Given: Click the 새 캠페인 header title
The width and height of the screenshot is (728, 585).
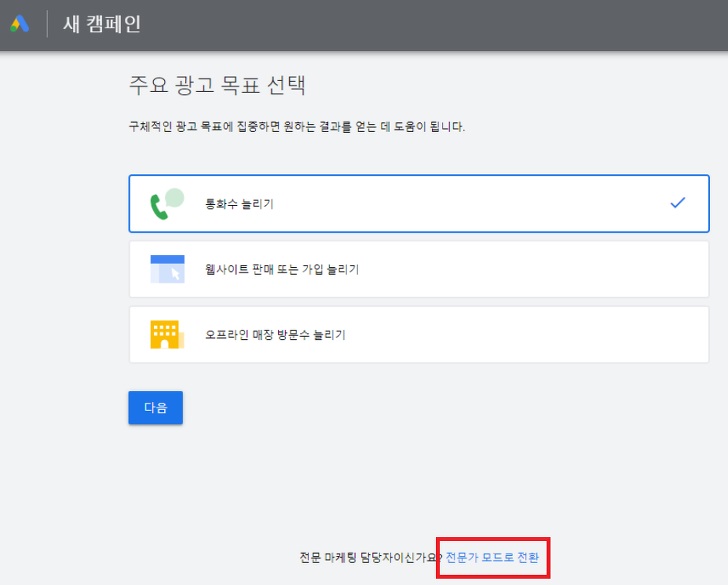Looking at the screenshot, I should click(x=102, y=24).
